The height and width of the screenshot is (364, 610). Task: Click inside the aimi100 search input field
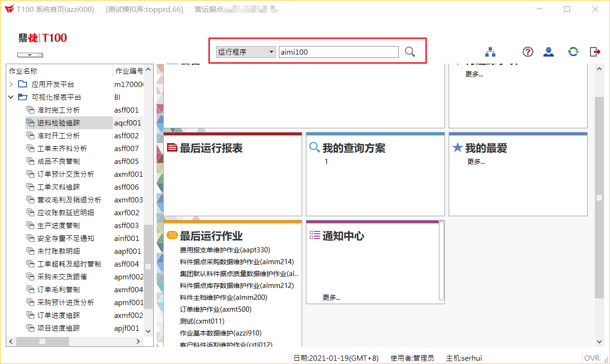click(x=338, y=52)
